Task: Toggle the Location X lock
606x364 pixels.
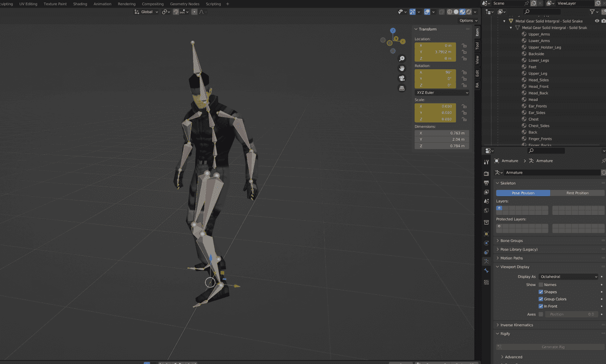Action: coord(464,46)
